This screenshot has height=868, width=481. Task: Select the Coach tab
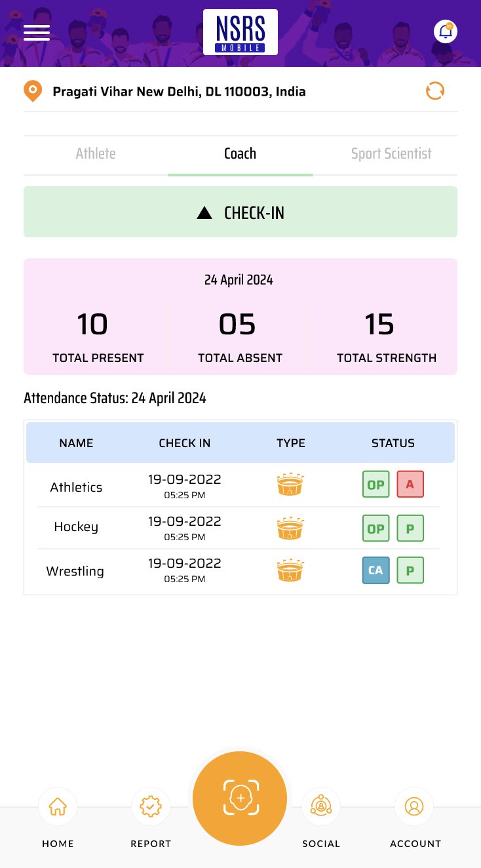click(x=240, y=154)
